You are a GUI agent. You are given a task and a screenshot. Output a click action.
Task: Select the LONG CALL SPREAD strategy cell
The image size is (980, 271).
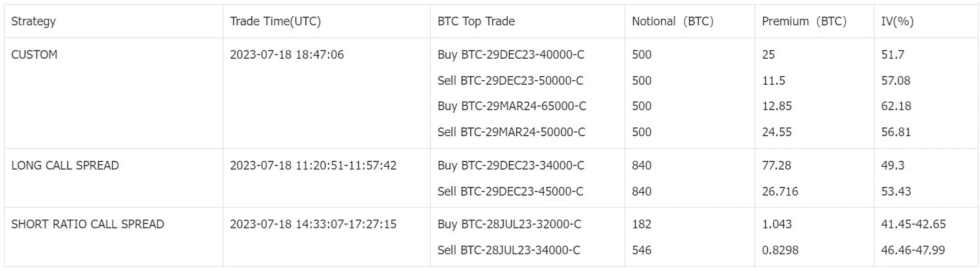[x=65, y=166]
